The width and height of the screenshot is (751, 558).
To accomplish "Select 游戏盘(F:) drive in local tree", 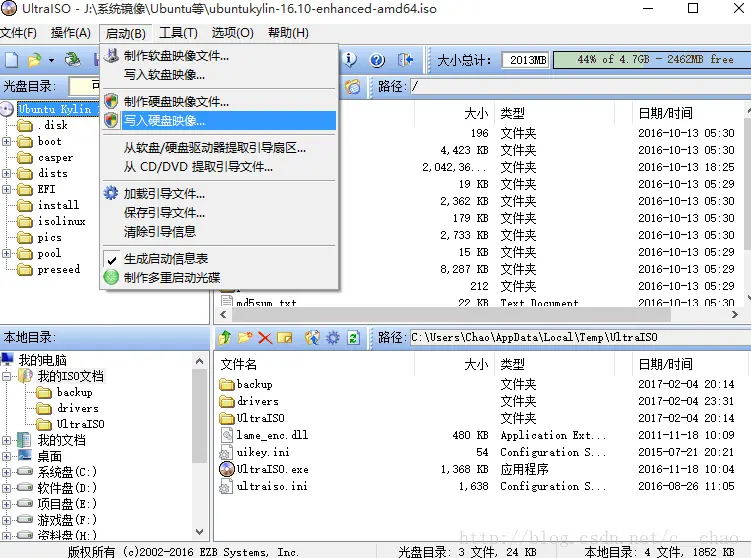I will tap(67, 520).
